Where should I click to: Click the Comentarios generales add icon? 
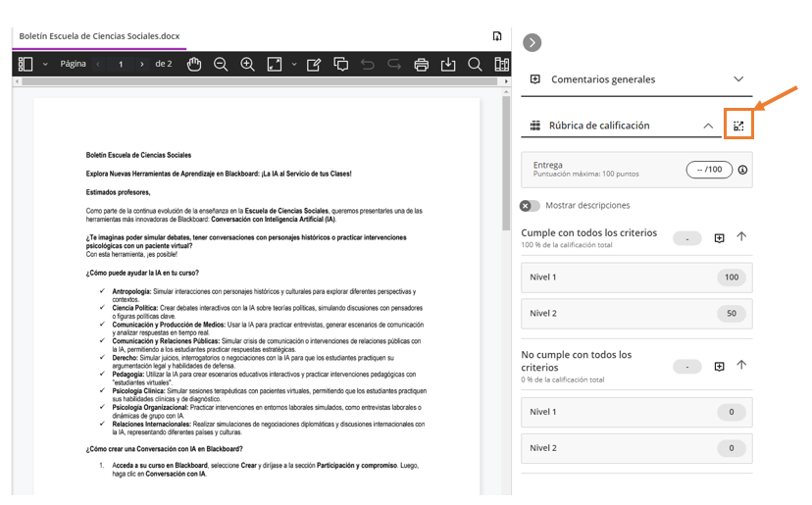(x=535, y=79)
